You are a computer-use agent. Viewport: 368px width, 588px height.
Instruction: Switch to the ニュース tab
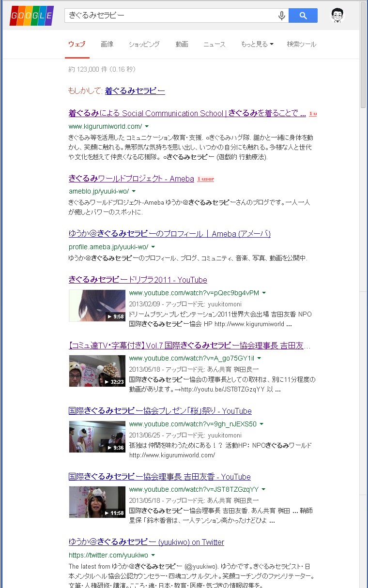(214, 44)
